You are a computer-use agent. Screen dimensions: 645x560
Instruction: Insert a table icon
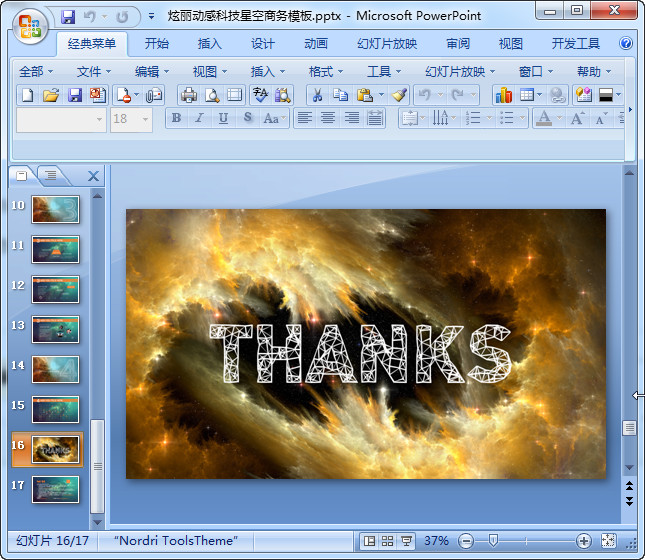(527, 95)
